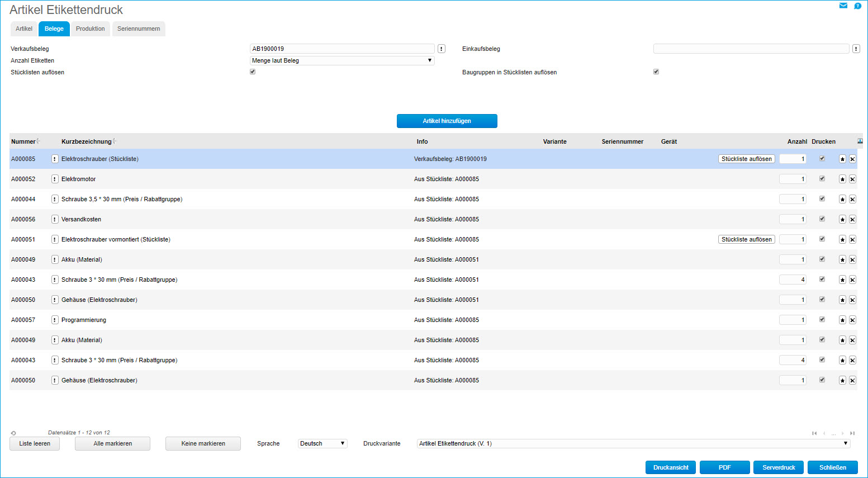The height and width of the screenshot is (478, 868).
Task: Remove the Elektromotor row with its X icon
Action: tap(852, 179)
